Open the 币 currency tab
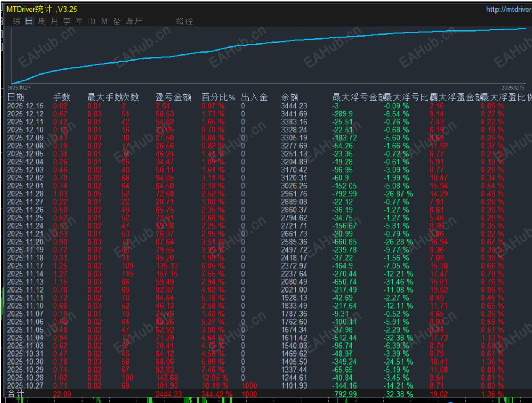Viewport: 532px width, 403px height. [92, 21]
